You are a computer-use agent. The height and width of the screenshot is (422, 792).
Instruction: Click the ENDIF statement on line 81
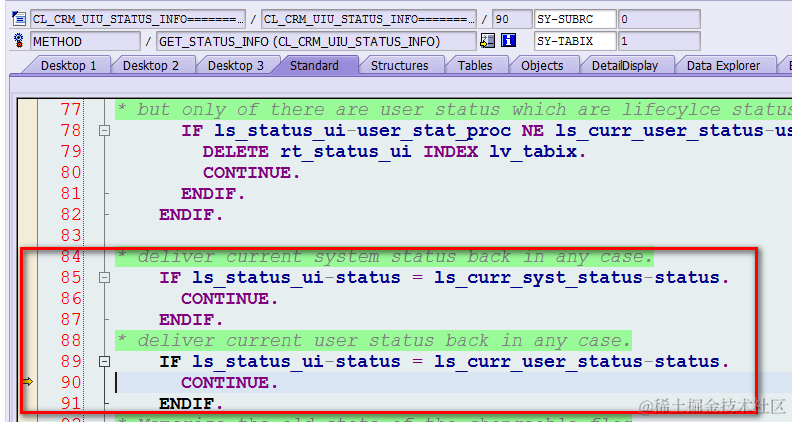[x=213, y=194]
